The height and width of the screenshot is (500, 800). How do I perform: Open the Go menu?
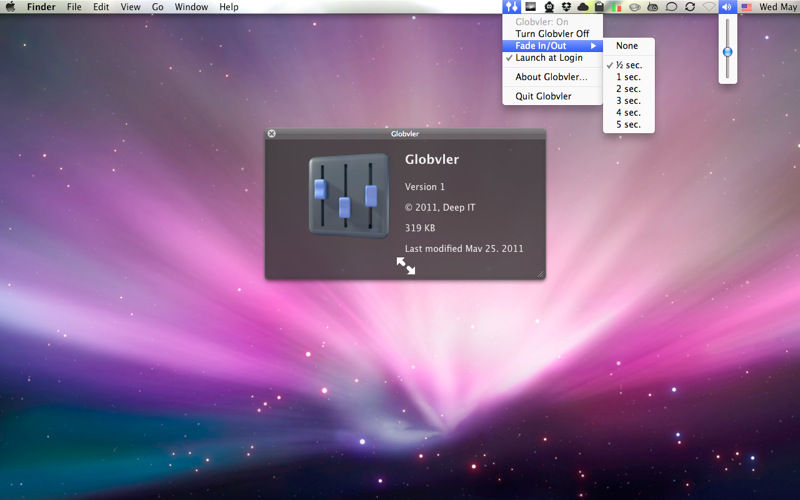[158, 7]
